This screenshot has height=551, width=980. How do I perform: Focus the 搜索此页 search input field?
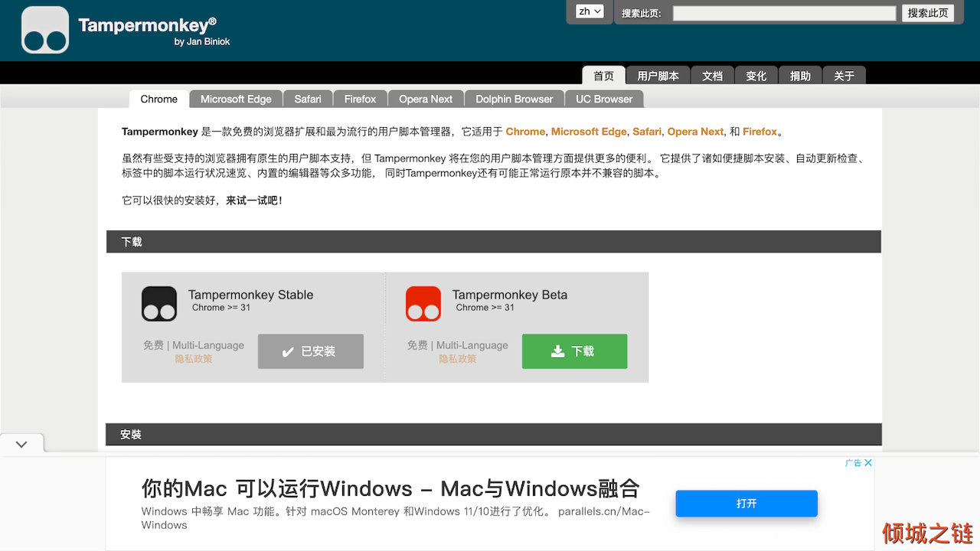[x=784, y=13]
